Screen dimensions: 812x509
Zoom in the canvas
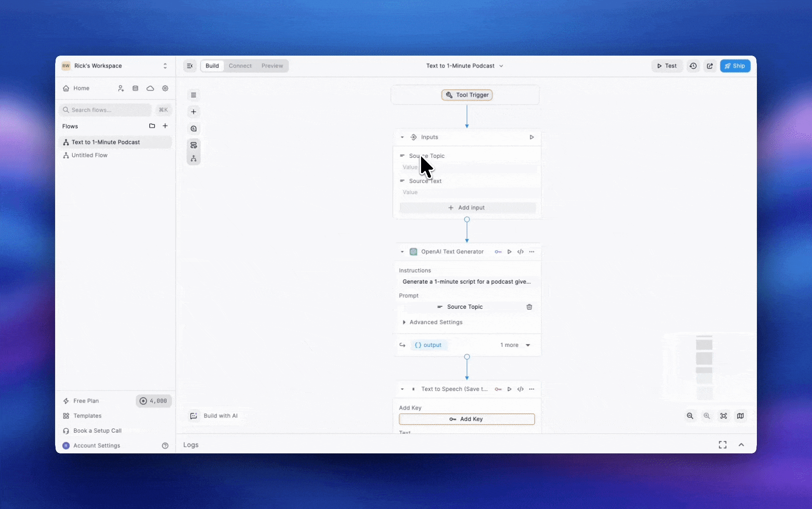[x=707, y=416]
